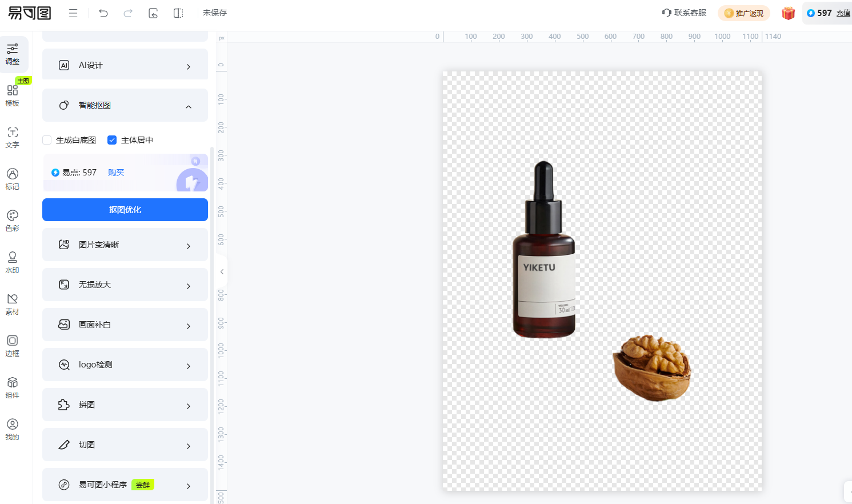The width and height of the screenshot is (852, 504).
Task: Click the left panel vertical scrollbar
Action: (212, 325)
